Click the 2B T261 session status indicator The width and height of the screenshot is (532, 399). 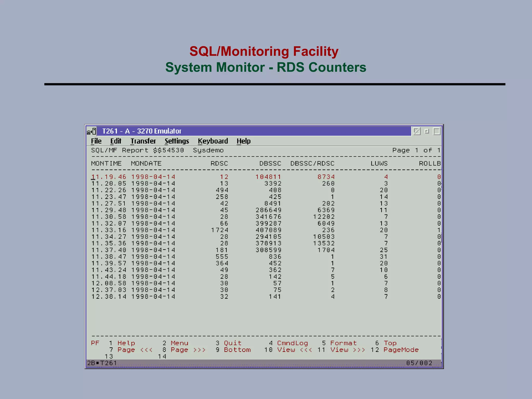[102, 363]
